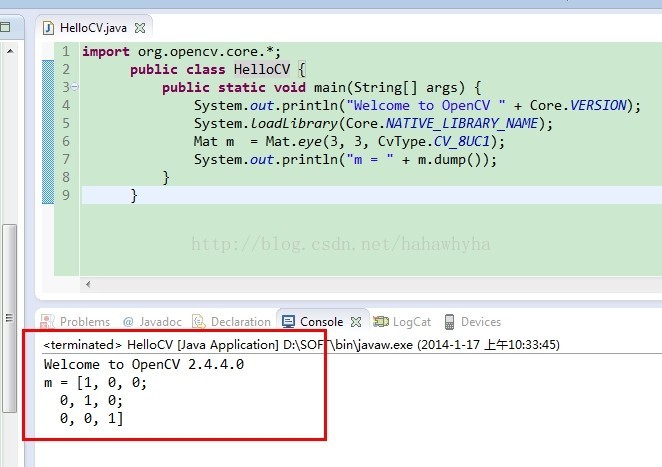Click the closing brace on line 9
Screen dimensions: 662x467
tap(134, 195)
